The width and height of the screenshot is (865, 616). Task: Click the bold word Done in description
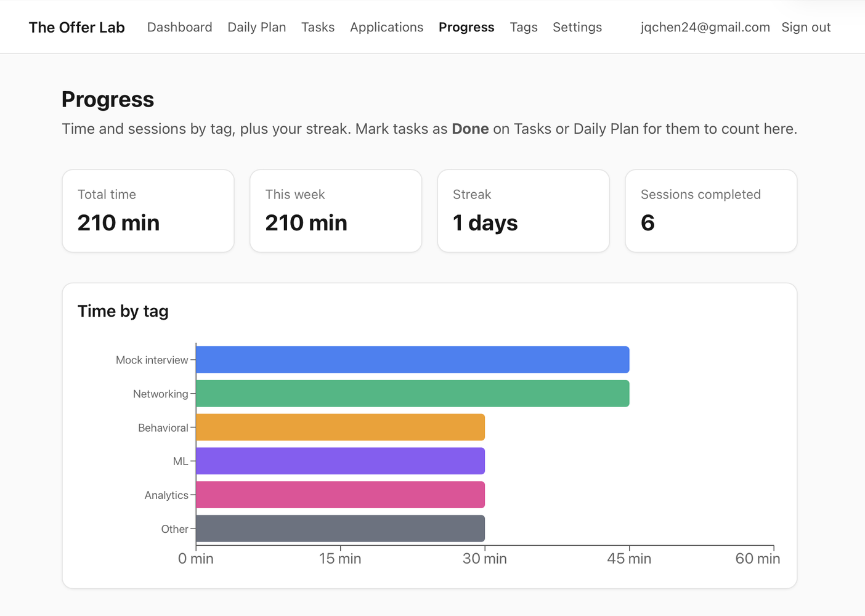pyautogui.click(x=470, y=129)
